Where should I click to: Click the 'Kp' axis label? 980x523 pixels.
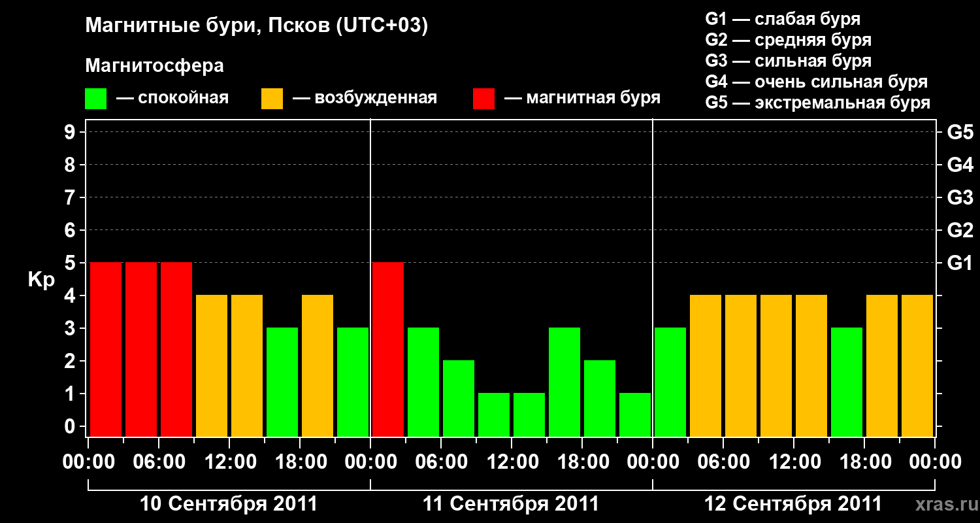pos(41,280)
